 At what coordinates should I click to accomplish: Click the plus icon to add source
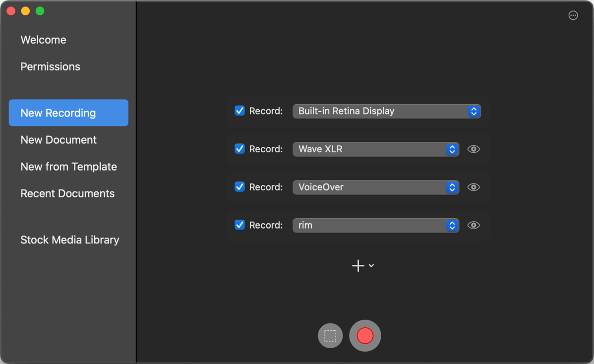tap(358, 266)
